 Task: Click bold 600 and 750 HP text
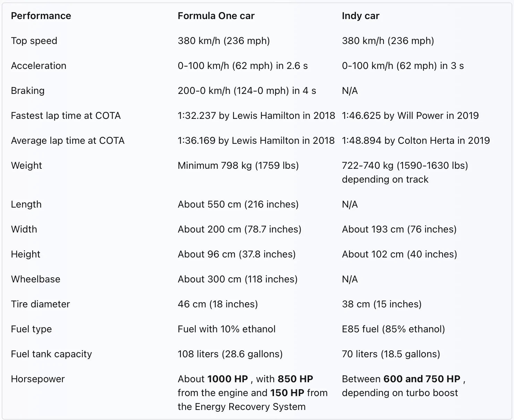pos(422,379)
